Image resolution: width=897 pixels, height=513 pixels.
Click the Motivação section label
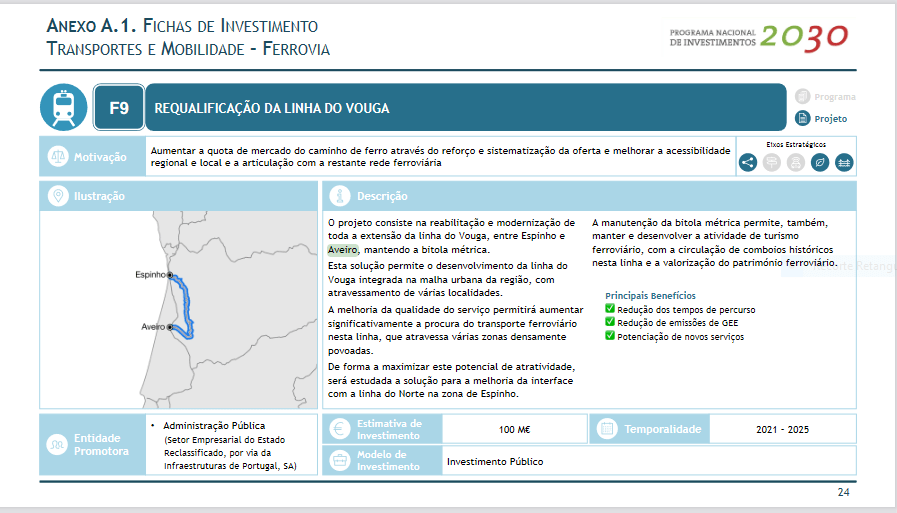click(100, 157)
